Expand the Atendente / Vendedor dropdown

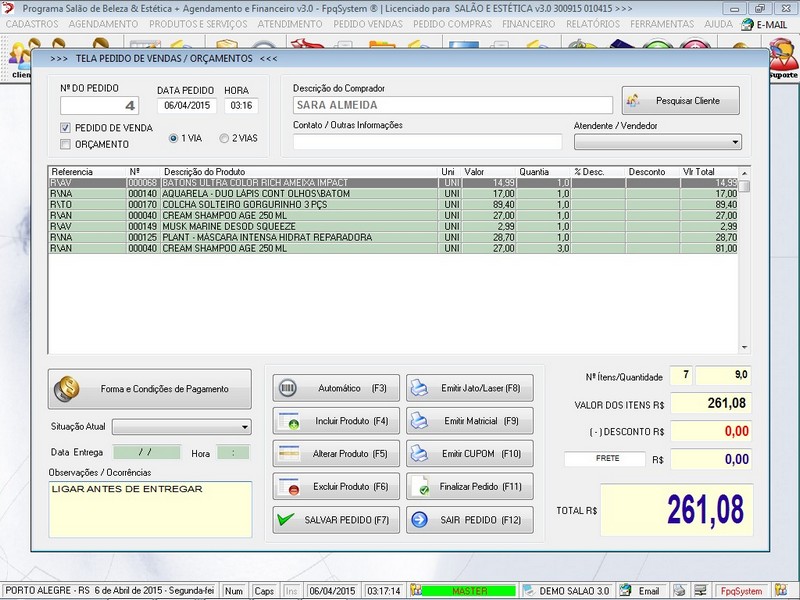pos(734,142)
